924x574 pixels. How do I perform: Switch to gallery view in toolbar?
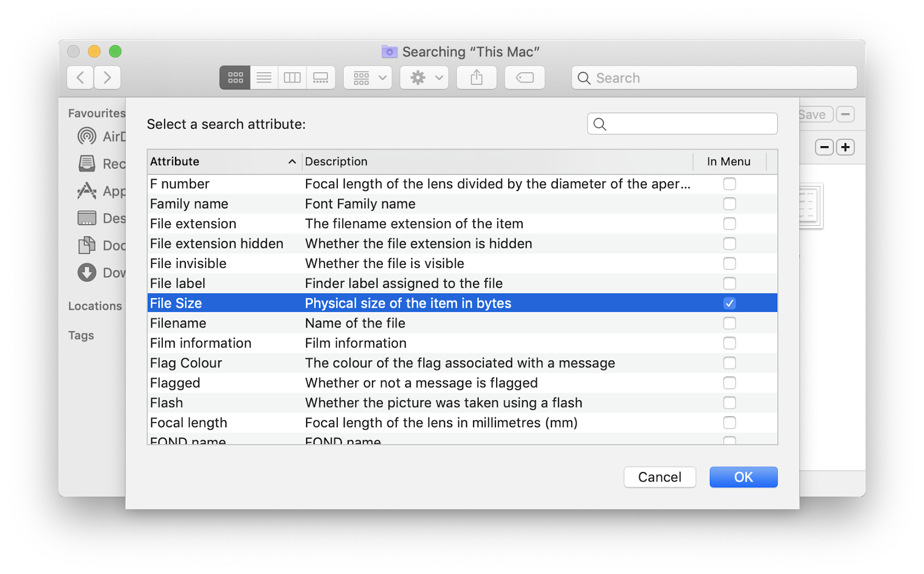[321, 78]
